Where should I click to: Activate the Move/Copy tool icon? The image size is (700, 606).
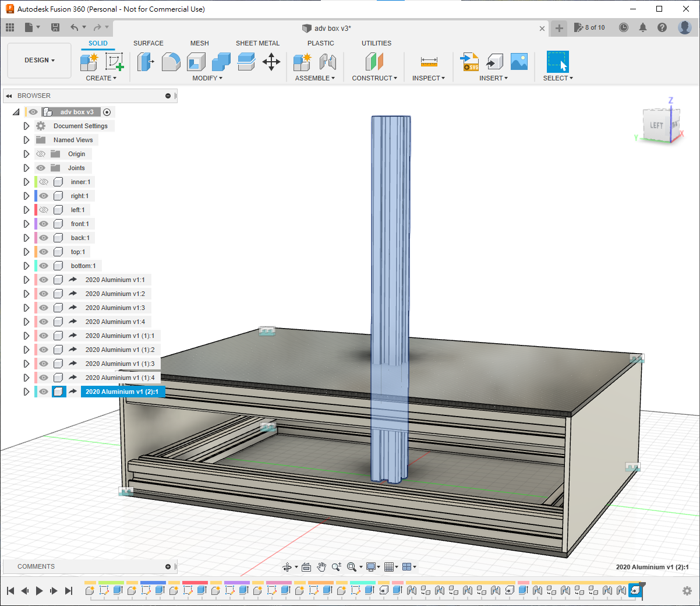coord(271,61)
